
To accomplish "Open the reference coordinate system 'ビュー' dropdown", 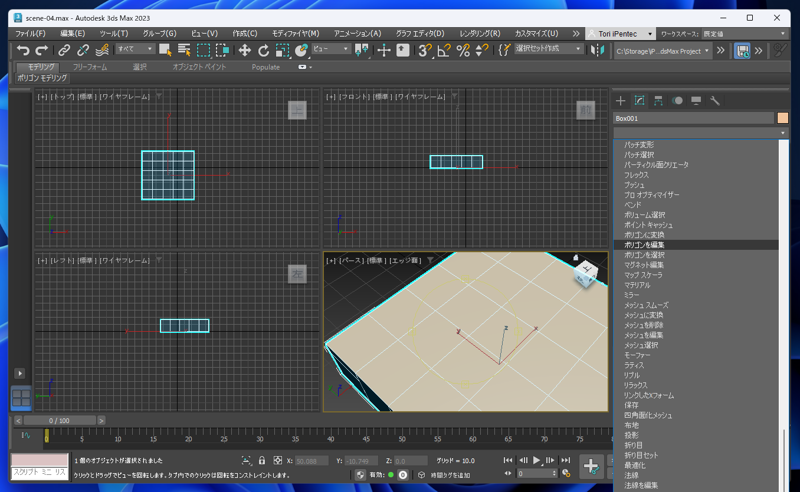I will point(331,49).
